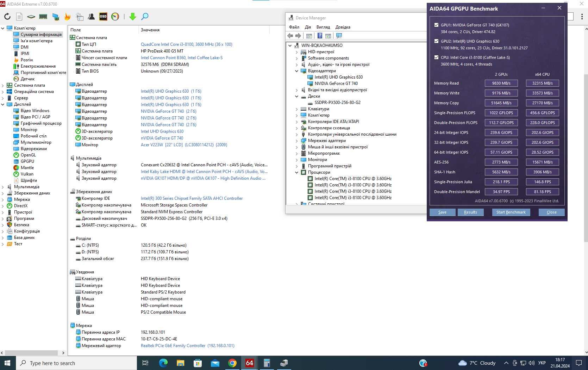Collapse the Комп'ютер tree node

[x=3, y=28]
